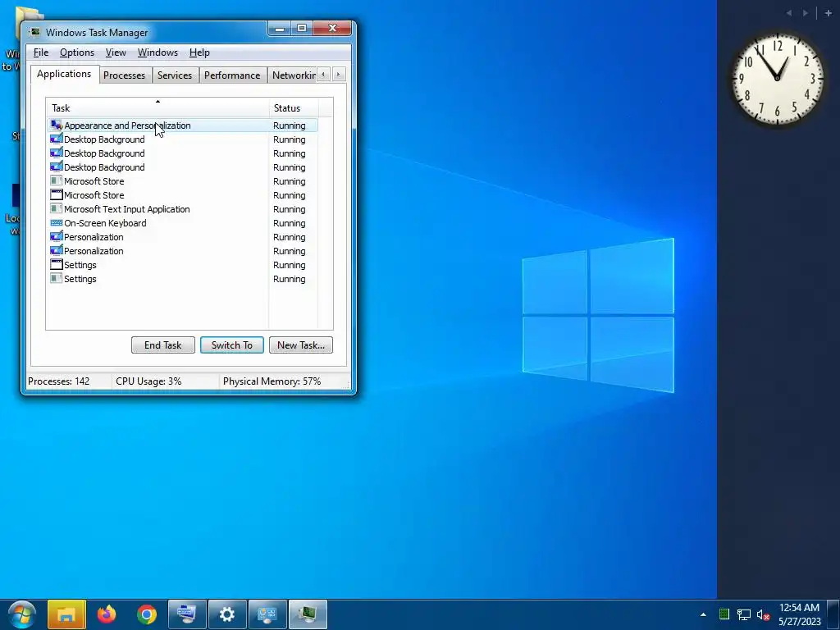
Task: Open the Personalization control panel taskbar item
Action: point(267,614)
